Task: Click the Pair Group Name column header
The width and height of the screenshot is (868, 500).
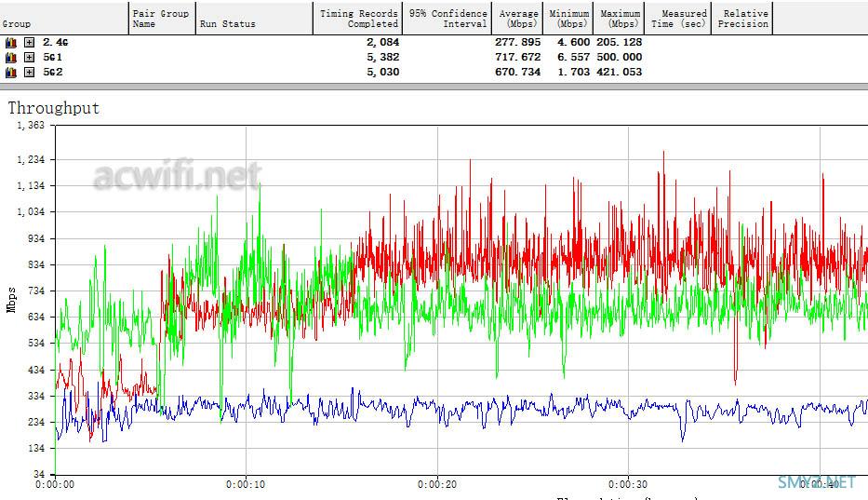Action: coord(162,19)
